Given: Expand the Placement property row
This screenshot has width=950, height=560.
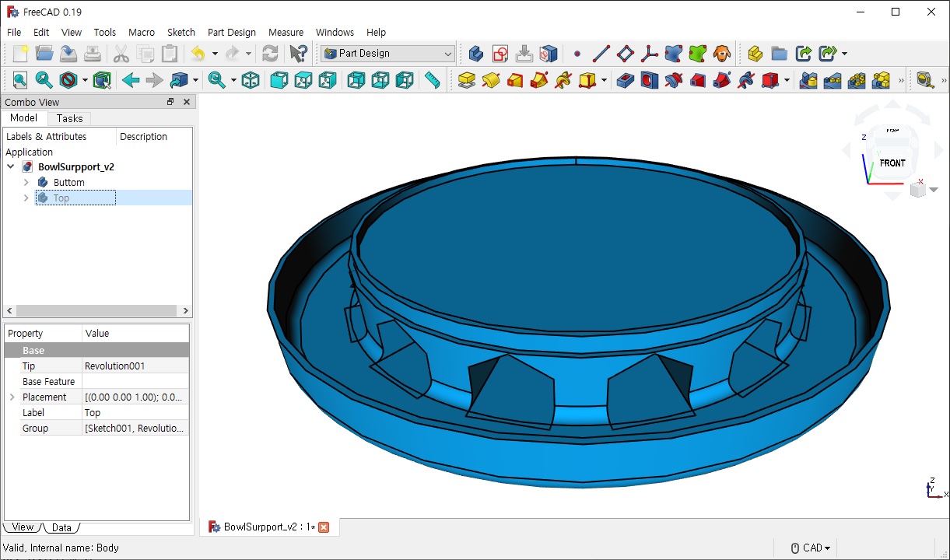Looking at the screenshot, I should [x=12, y=397].
